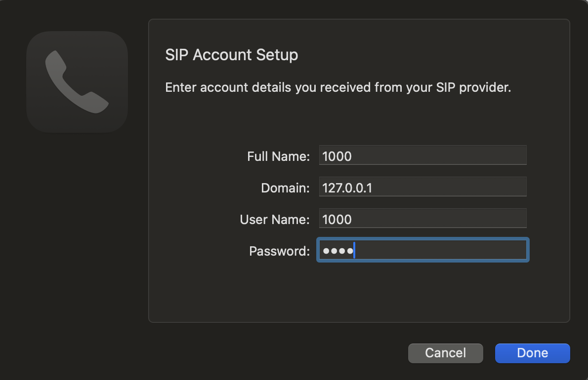Click the 1000 value in User Name

(x=337, y=220)
